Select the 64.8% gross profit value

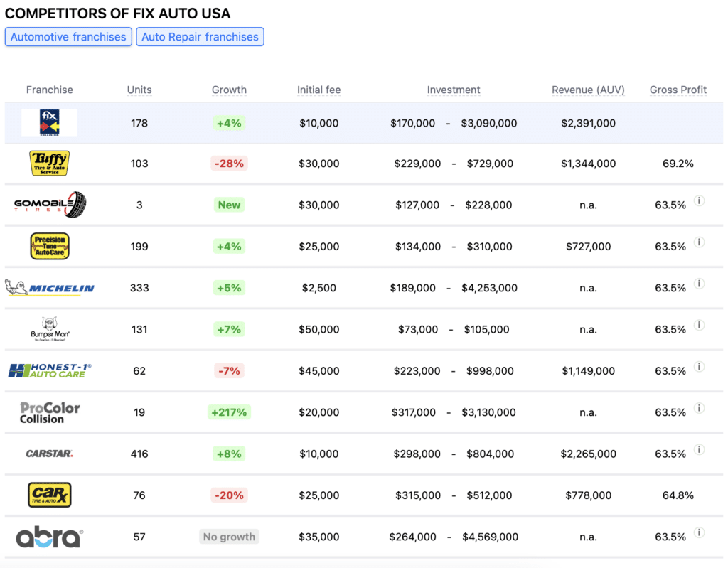678,495
